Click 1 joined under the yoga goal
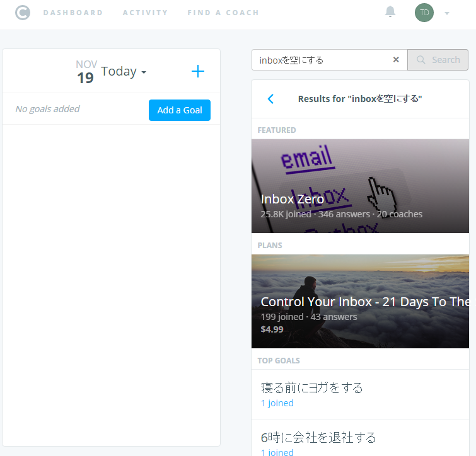 [x=277, y=403]
